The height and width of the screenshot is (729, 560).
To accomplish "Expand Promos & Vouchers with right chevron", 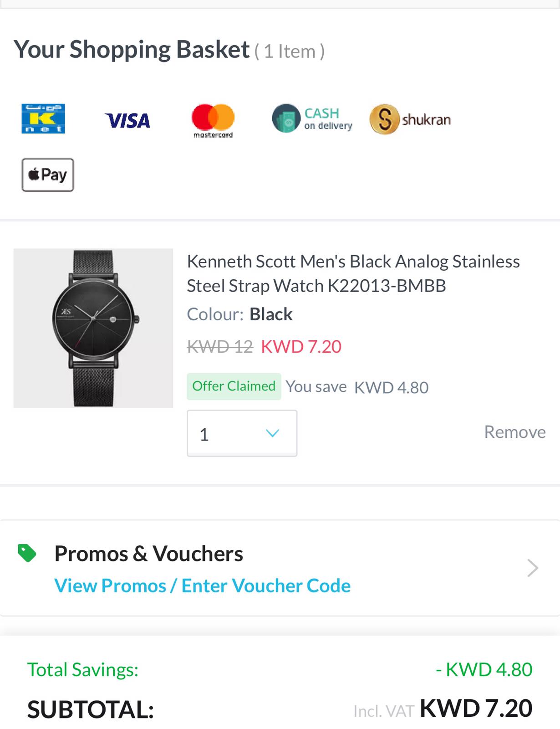I will 533,568.
